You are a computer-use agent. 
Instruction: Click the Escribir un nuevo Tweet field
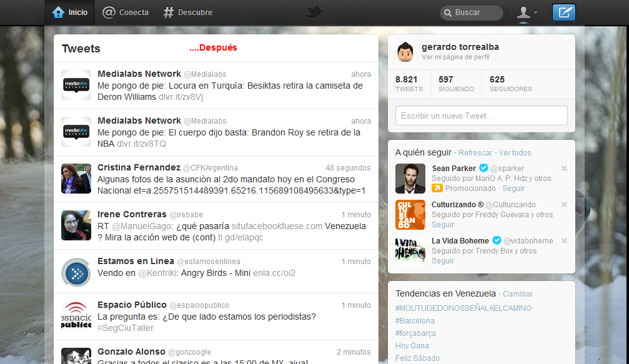pyautogui.click(x=481, y=116)
